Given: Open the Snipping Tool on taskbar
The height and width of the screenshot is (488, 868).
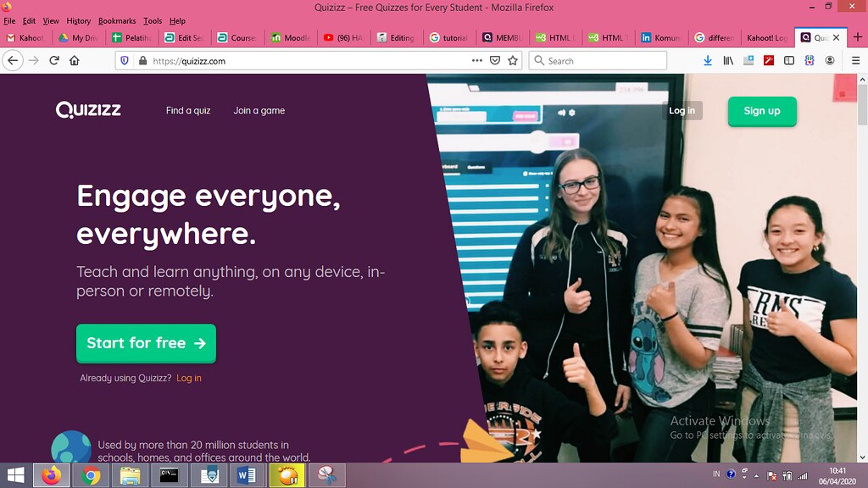Looking at the screenshot, I should click(326, 475).
